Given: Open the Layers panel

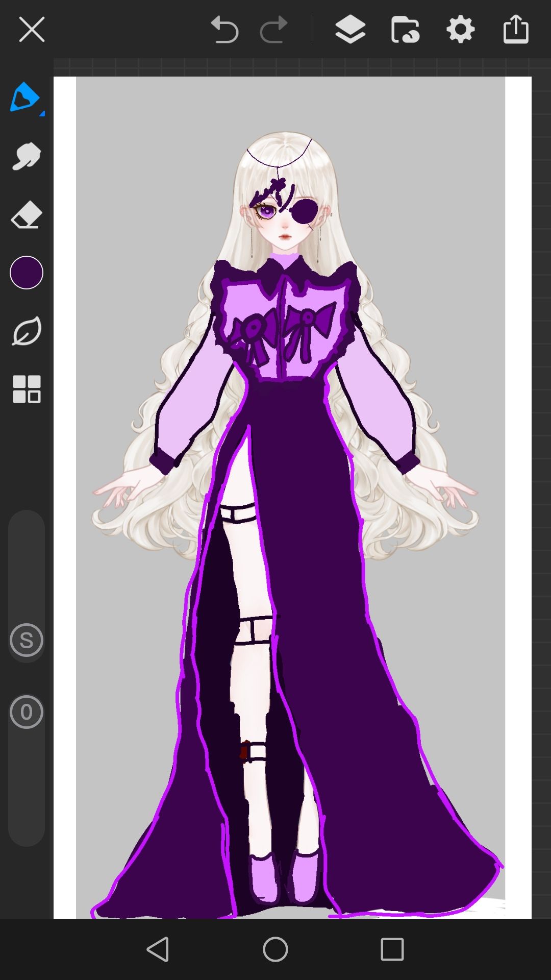Looking at the screenshot, I should 350,29.
